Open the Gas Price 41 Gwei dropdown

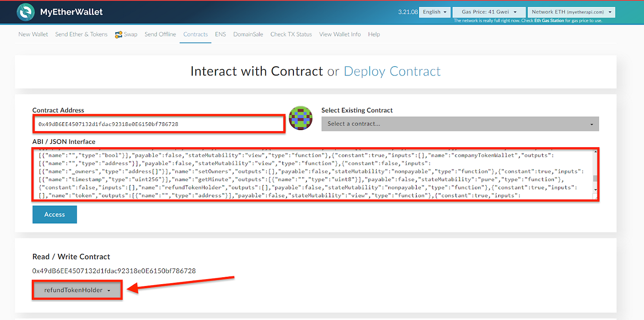point(489,12)
